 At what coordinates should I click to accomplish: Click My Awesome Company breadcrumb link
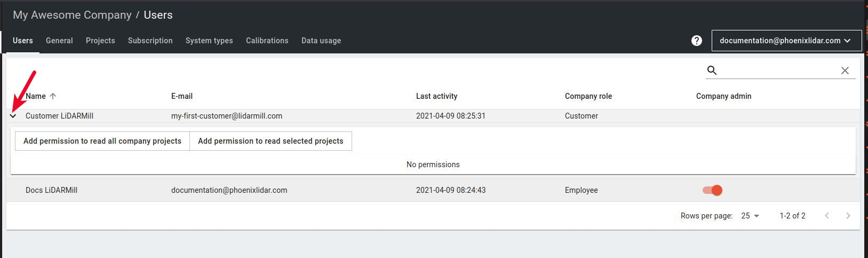(x=72, y=15)
